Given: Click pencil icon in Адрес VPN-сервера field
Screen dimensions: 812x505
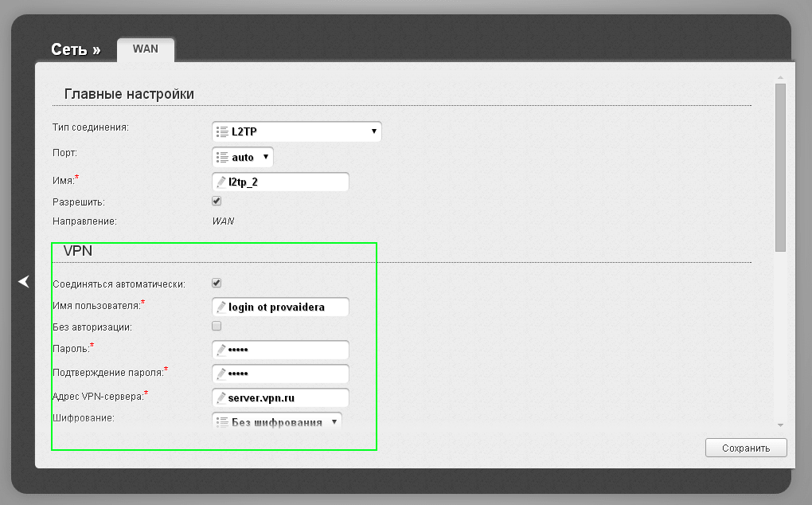Looking at the screenshot, I should pyautogui.click(x=221, y=397).
